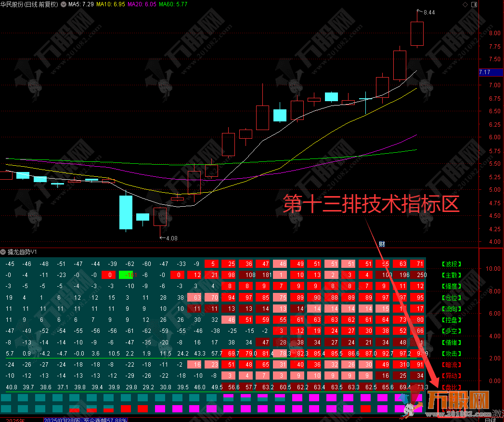Click the 【暗流】 row label
504x422 pixels.
[451, 365]
